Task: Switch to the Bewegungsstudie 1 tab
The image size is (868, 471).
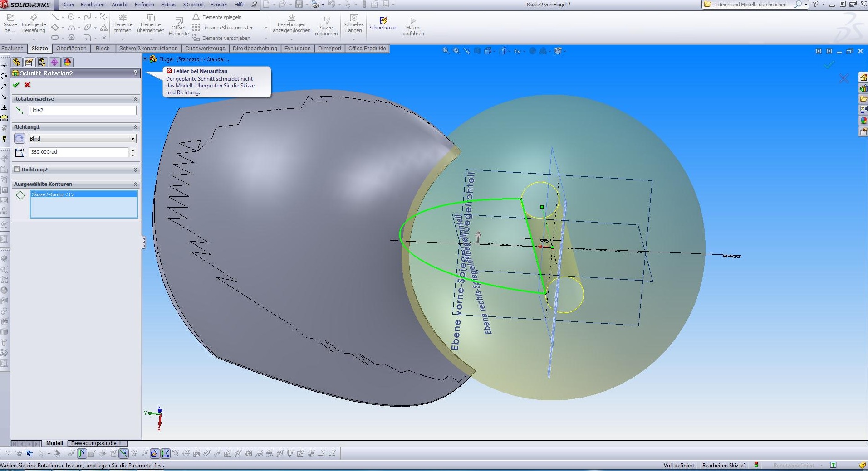Action: [96, 443]
